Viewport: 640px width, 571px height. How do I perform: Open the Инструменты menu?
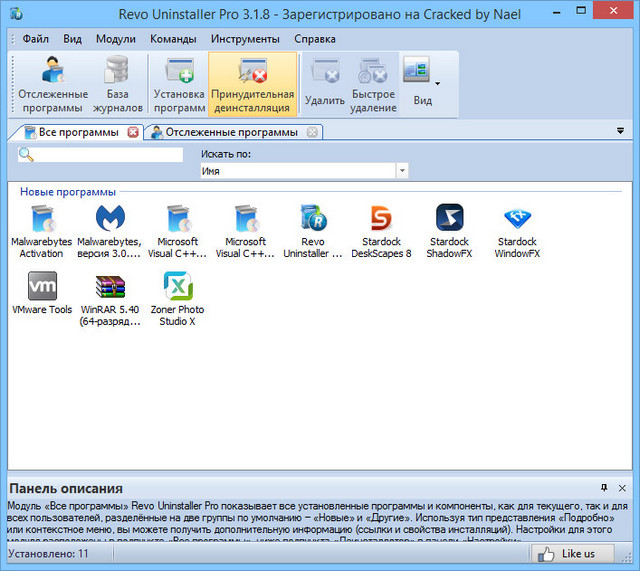coord(245,39)
